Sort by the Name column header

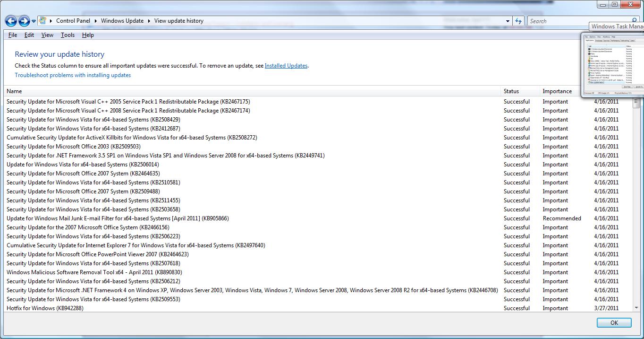(253, 91)
